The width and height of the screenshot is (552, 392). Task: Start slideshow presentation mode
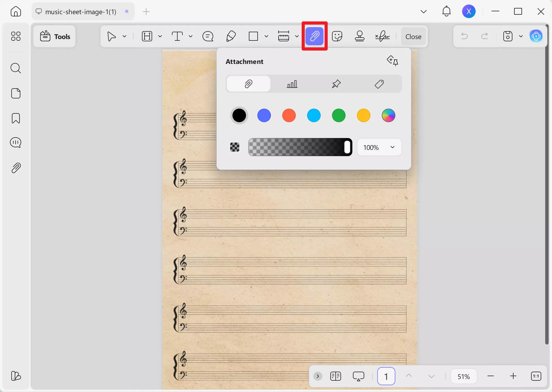tap(359, 376)
